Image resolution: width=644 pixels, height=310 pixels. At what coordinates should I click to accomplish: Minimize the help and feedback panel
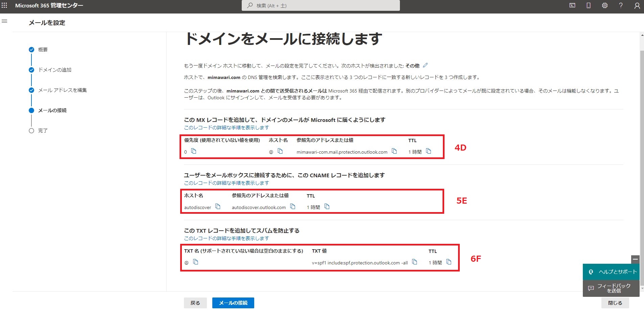[636, 259]
